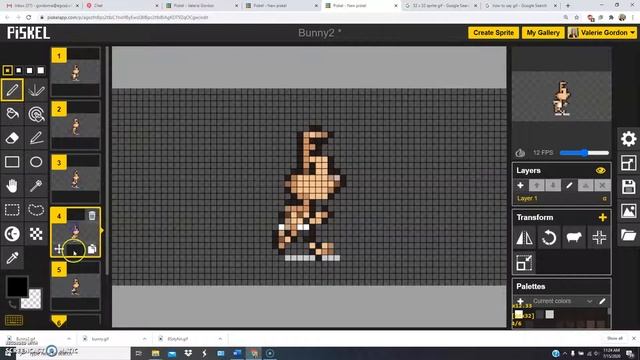The height and width of the screenshot is (360, 640).
Task: Select the Shape selection wand tool
Action: [x=36, y=186]
